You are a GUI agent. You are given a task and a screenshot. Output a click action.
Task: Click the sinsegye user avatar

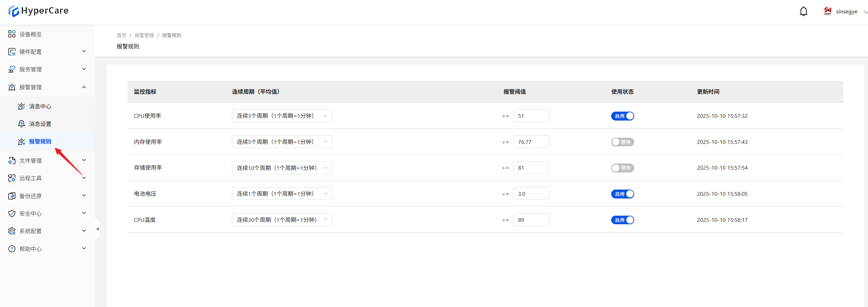(827, 11)
